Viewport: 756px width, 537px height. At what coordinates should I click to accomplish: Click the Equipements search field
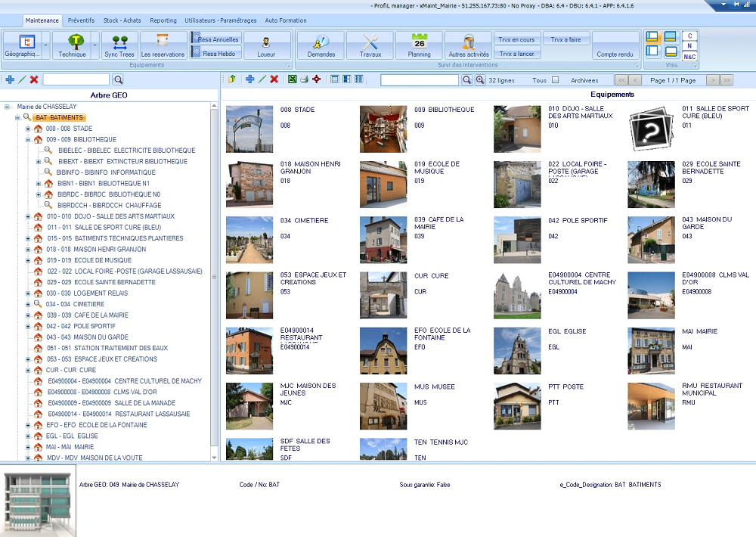pyautogui.click(x=420, y=80)
